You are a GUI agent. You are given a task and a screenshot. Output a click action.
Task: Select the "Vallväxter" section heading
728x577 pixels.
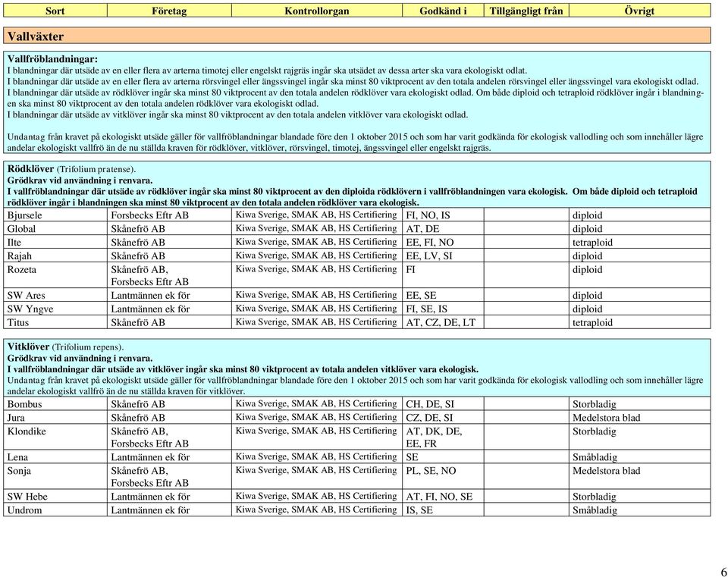pos(36,36)
